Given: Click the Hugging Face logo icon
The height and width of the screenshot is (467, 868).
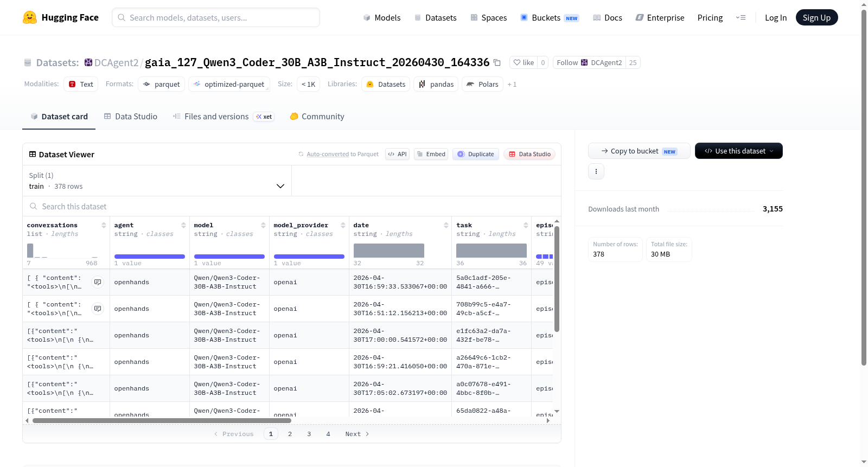Looking at the screenshot, I should pos(30,17).
